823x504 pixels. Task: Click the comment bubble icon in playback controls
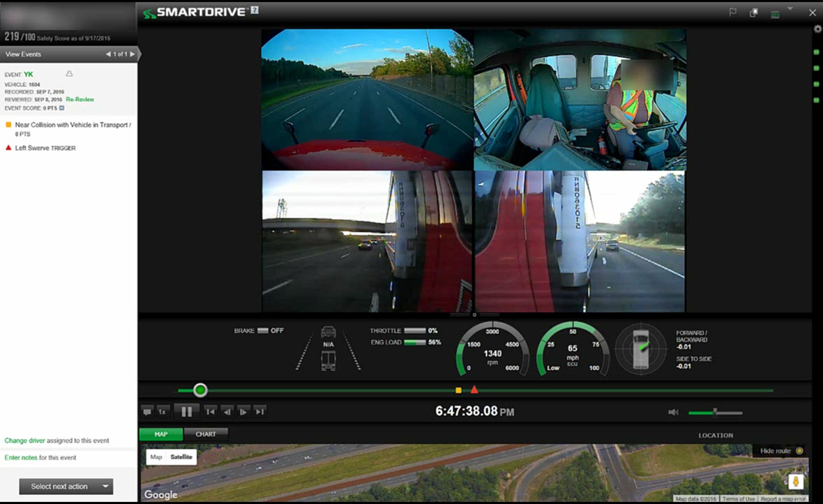pyautogui.click(x=147, y=411)
